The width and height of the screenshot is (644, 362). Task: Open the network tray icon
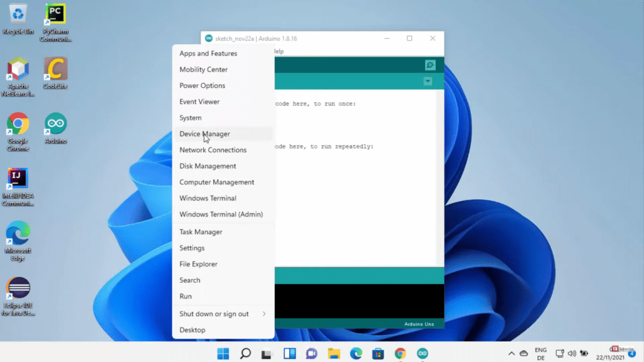(x=559, y=353)
